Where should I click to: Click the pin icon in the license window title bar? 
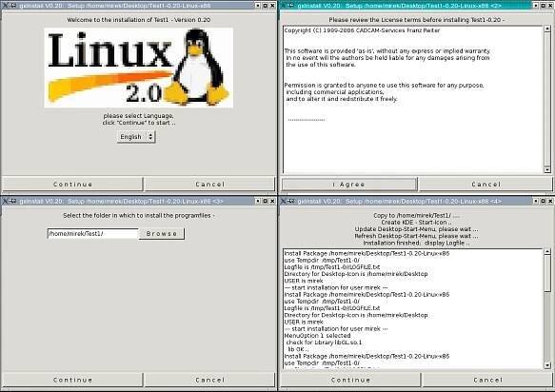coord(291,6)
